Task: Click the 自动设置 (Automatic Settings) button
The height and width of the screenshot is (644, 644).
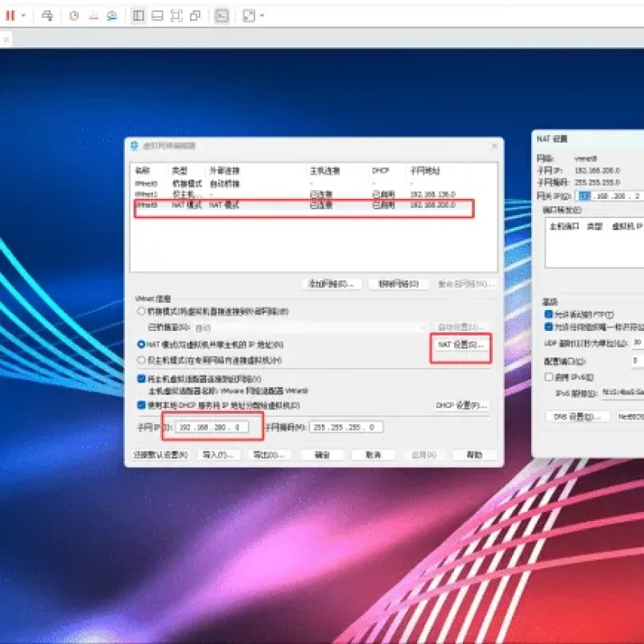Action: click(x=460, y=327)
